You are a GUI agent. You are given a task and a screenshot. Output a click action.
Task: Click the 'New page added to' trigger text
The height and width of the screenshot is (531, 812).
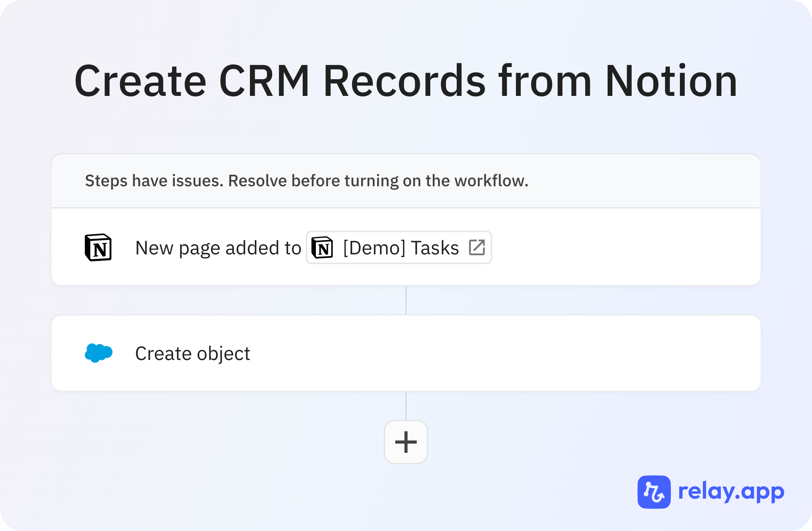click(218, 248)
